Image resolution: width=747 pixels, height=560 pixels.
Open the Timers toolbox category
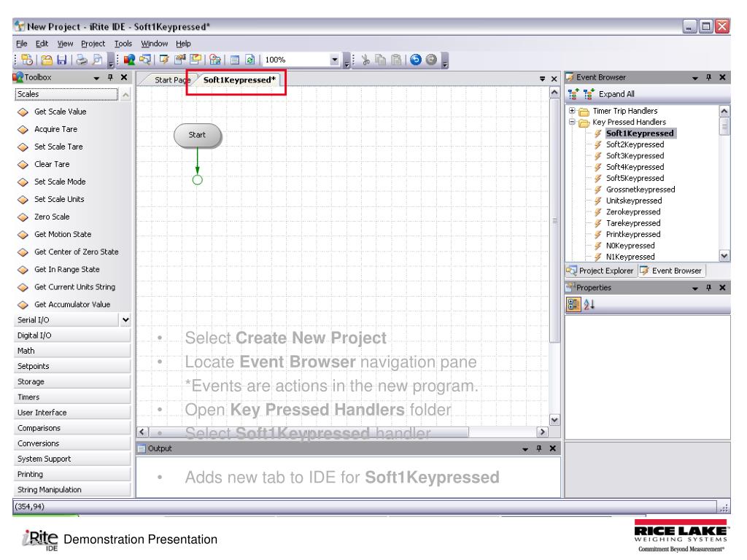pyautogui.click(x=72, y=397)
